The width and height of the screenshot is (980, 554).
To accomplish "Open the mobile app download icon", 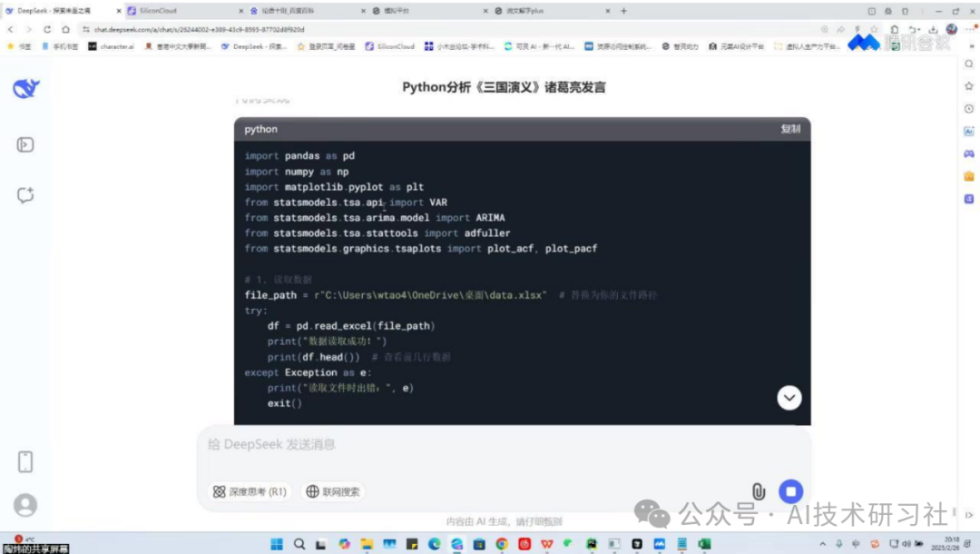I will pyautogui.click(x=25, y=462).
